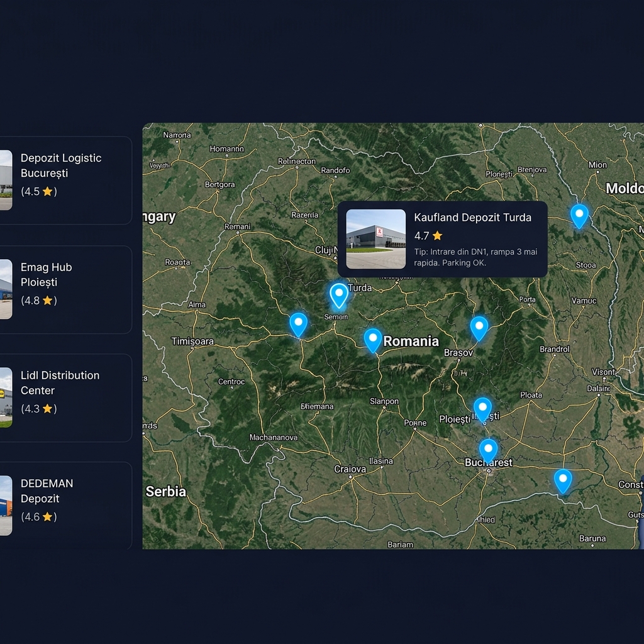Open the Kaufland warehouse photo in popup
This screenshot has height=644, width=644.
376,239
